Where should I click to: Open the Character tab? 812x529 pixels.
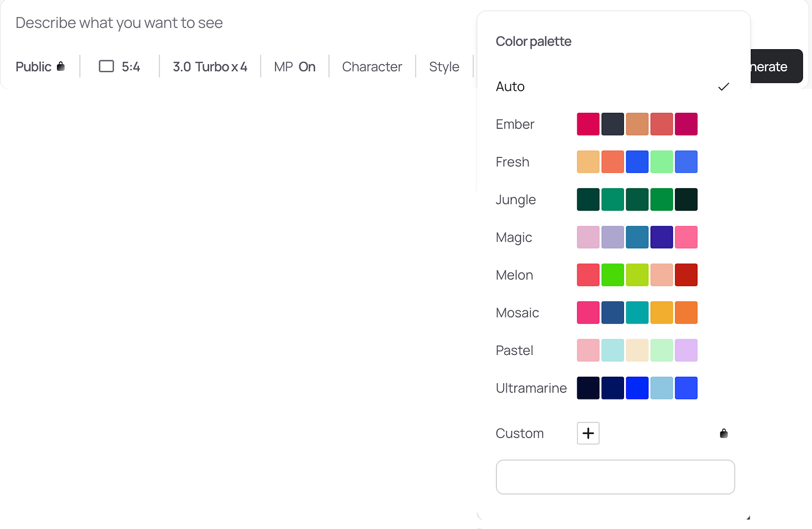coord(372,66)
